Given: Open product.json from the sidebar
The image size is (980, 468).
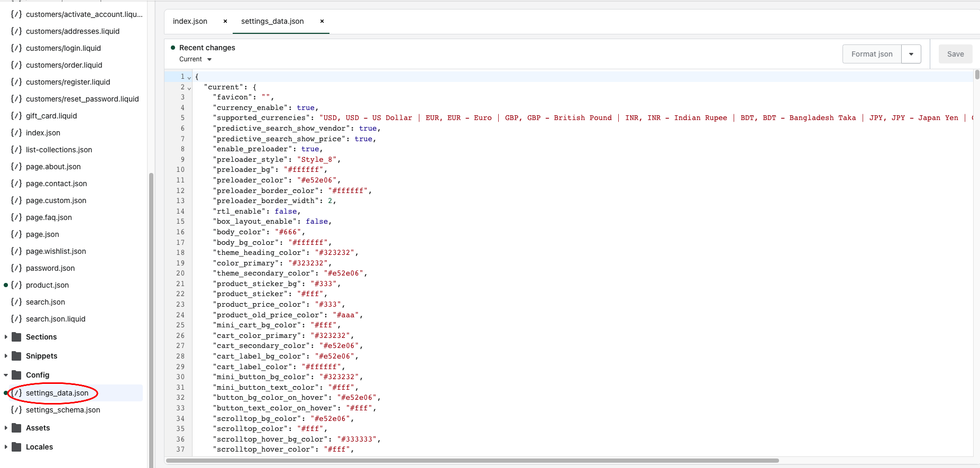Looking at the screenshot, I should point(47,285).
